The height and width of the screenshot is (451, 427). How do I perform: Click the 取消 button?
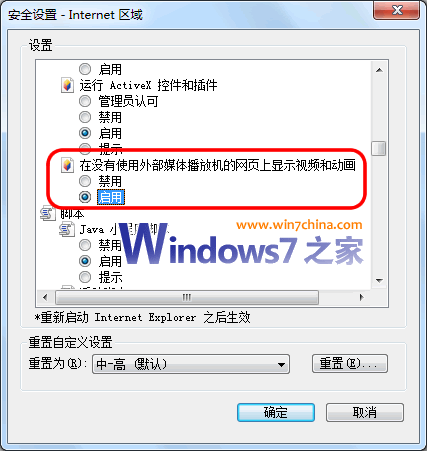tap(365, 412)
